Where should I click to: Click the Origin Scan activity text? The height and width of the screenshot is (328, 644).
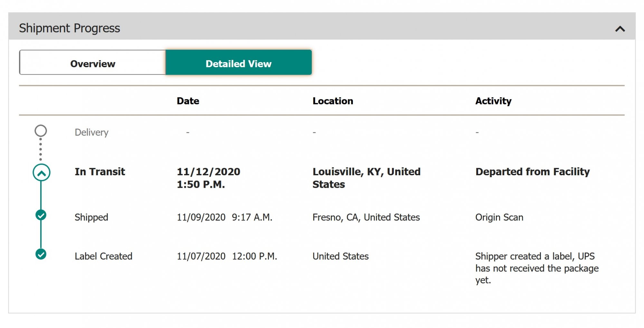499,217
